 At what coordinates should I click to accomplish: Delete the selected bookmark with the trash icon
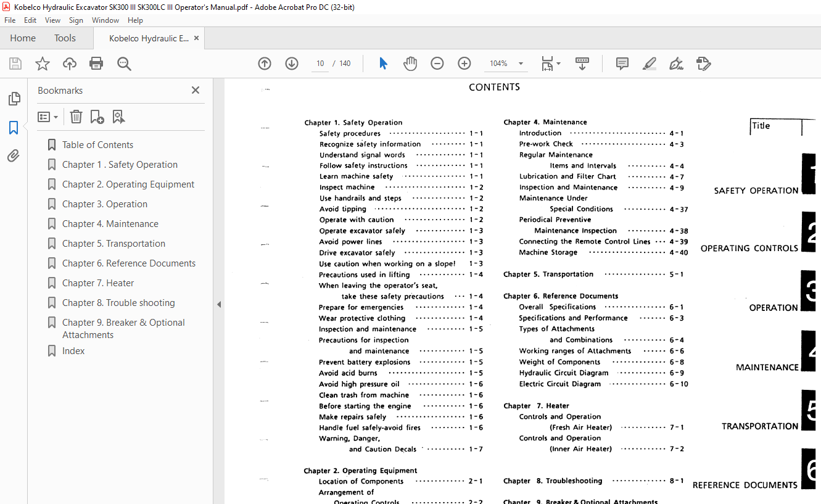point(76,117)
